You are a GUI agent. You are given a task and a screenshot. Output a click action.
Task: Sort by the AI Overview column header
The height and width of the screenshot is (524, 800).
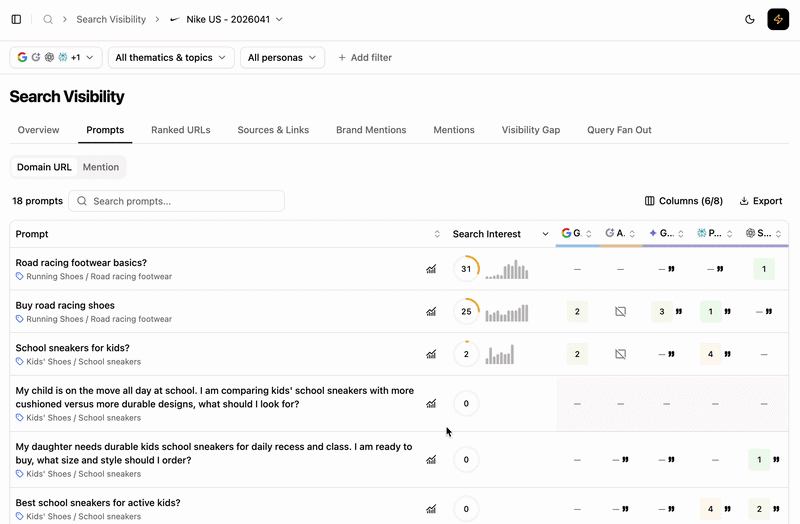pos(620,233)
